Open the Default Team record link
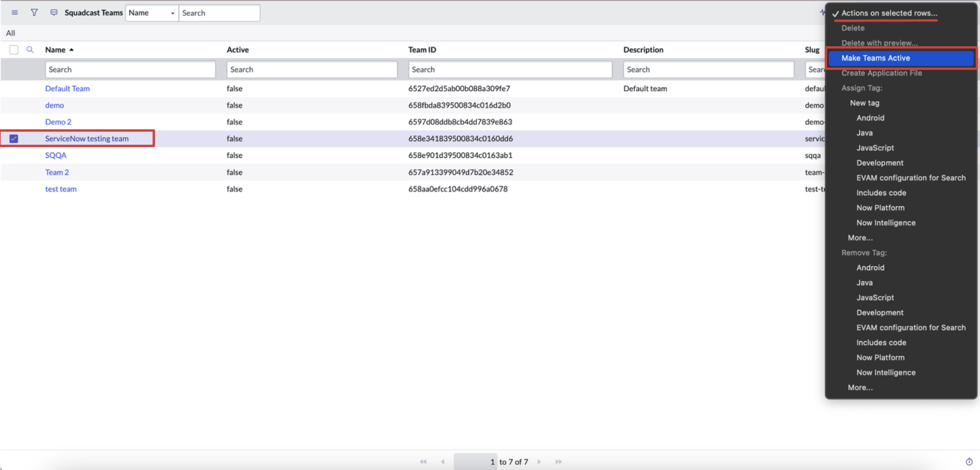This screenshot has width=980, height=470. click(67, 89)
